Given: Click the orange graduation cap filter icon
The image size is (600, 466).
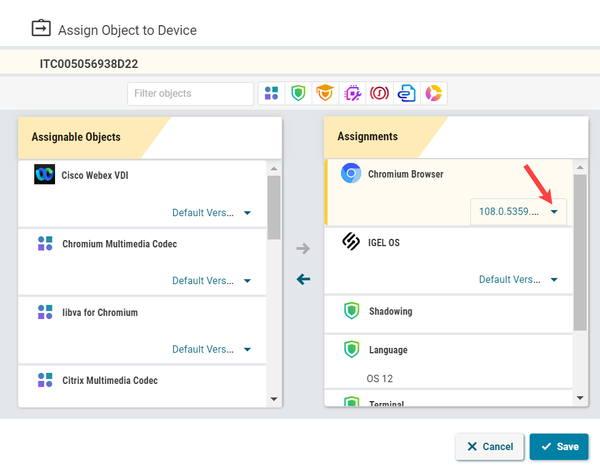Looking at the screenshot, I should (x=325, y=94).
